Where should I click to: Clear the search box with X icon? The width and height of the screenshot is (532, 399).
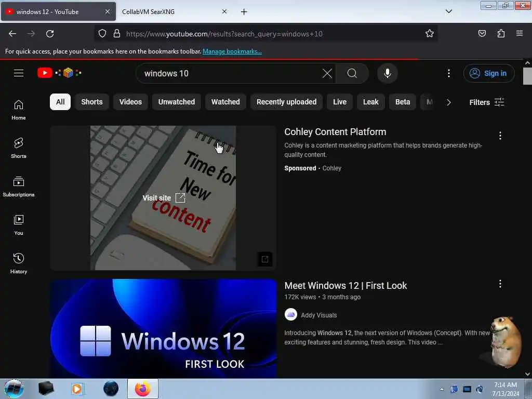pos(327,73)
